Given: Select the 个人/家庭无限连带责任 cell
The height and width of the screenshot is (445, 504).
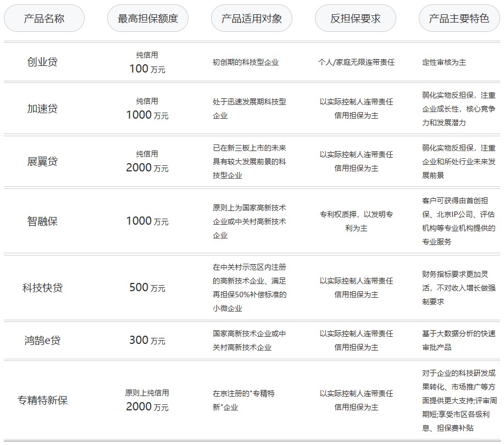Looking at the screenshot, I should (x=356, y=63).
